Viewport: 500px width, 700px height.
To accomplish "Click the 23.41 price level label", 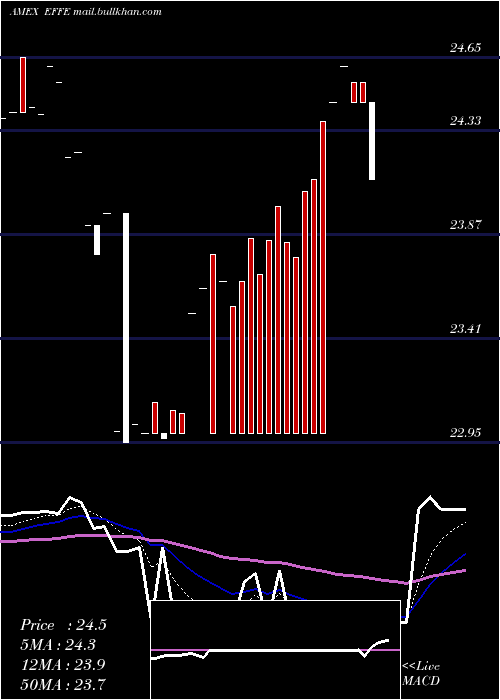I will pos(466,329).
